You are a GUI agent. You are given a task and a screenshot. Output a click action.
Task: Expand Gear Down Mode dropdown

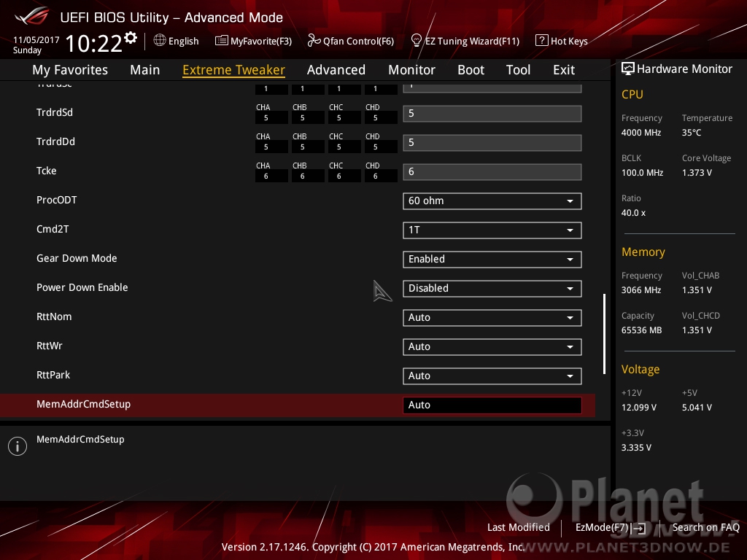point(492,259)
